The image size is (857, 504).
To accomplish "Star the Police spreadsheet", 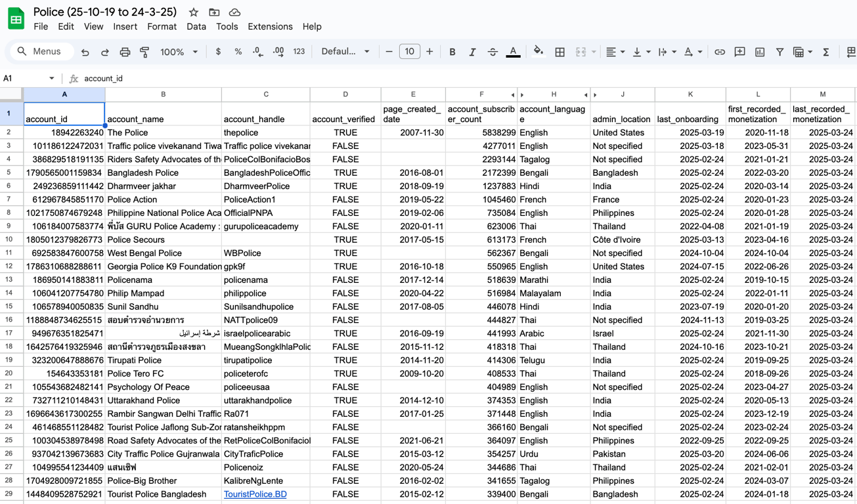I will coord(194,12).
